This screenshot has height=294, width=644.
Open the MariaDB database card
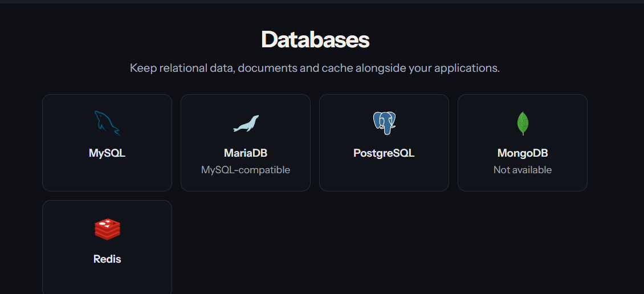pos(246,142)
